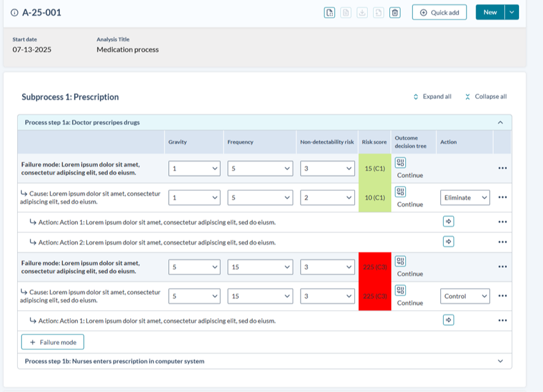
Task: Open the three-dot menu on the 15 (C1) row
Action: click(502, 168)
